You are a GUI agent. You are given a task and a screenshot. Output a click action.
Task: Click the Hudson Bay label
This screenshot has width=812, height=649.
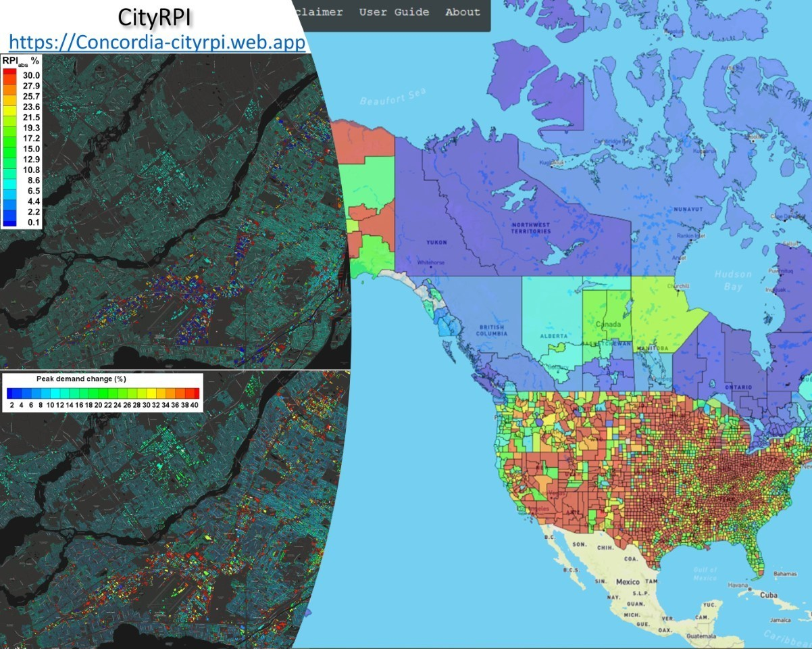[733, 279]
